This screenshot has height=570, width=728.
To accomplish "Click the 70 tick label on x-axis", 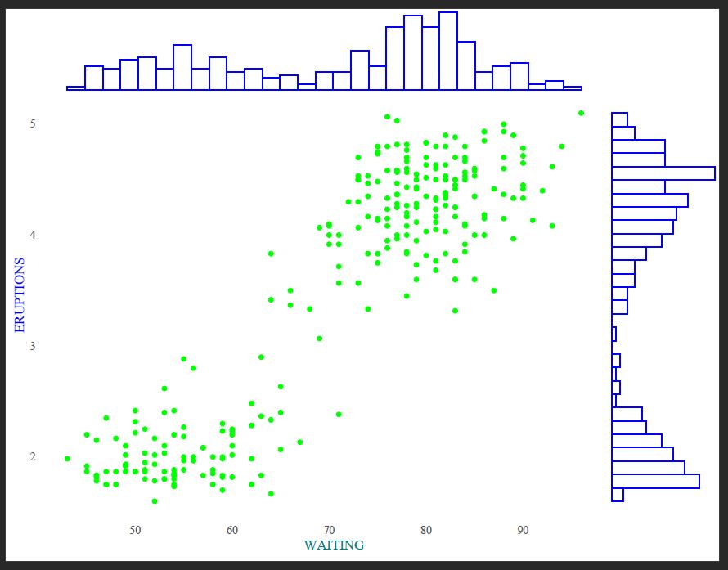I will coord(329,531).
